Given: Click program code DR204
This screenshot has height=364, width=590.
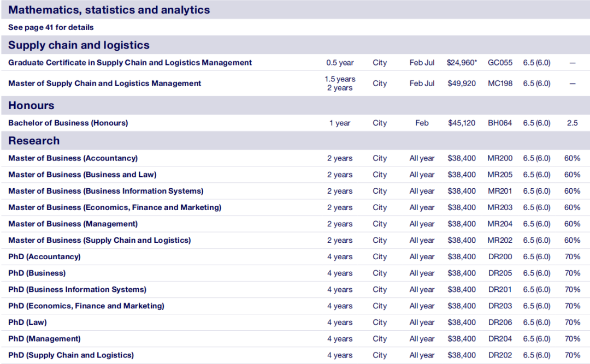Looking at the screenshot, I should tap(500, 339).
